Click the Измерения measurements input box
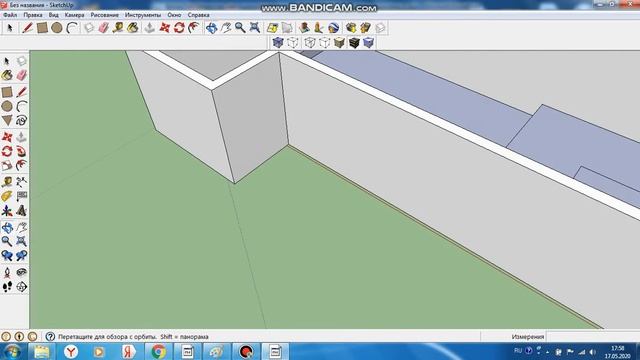Image resolution: width=640 pixels, height=360 pixels. (592, 337)
